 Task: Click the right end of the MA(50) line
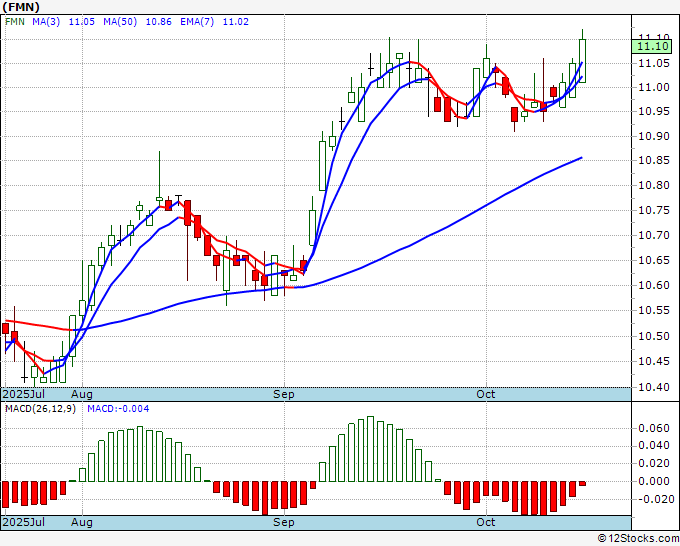tap(581, 158)
